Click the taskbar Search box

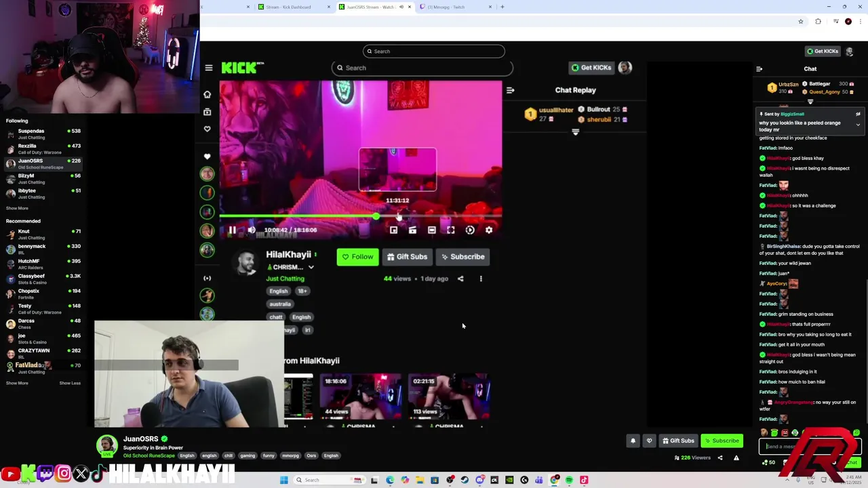328,480
